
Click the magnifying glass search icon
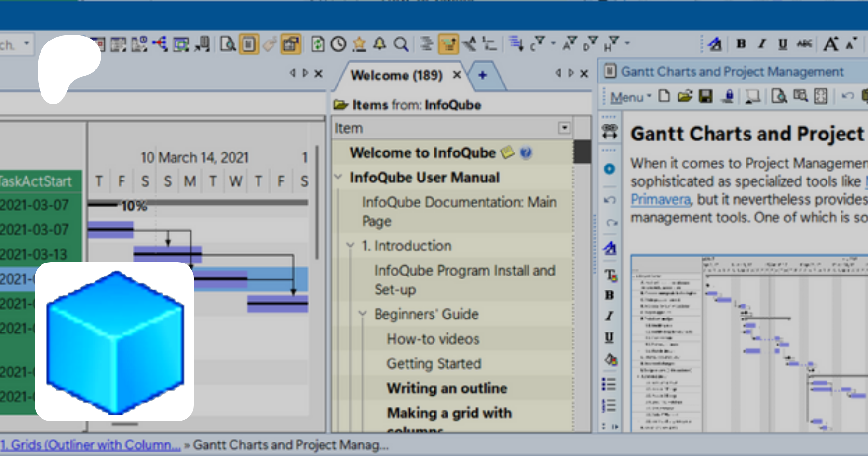[x=401, y=44]
